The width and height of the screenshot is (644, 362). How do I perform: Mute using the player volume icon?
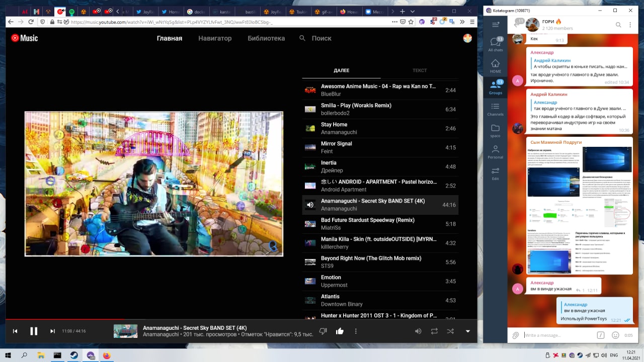pos(418,331)
